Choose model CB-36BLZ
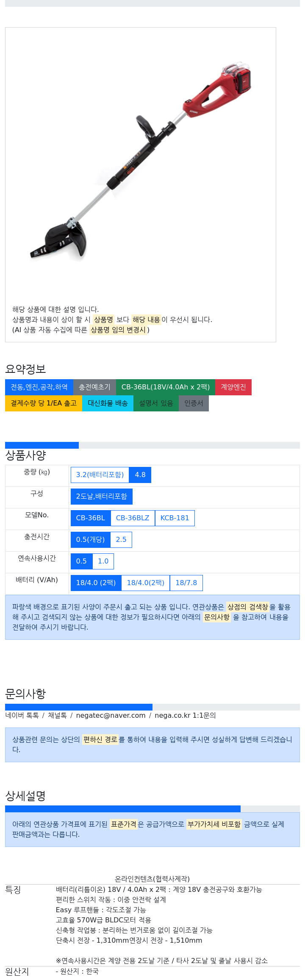305x980 pixels. tap(133, 518)
